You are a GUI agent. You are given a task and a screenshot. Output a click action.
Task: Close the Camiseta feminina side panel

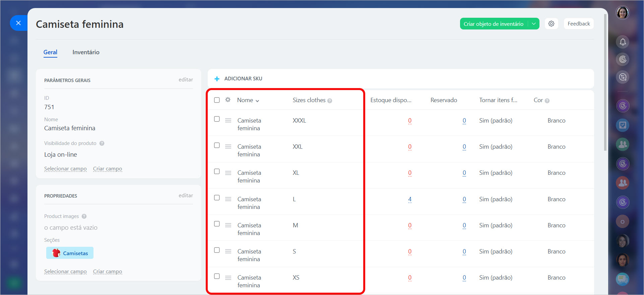18,23
